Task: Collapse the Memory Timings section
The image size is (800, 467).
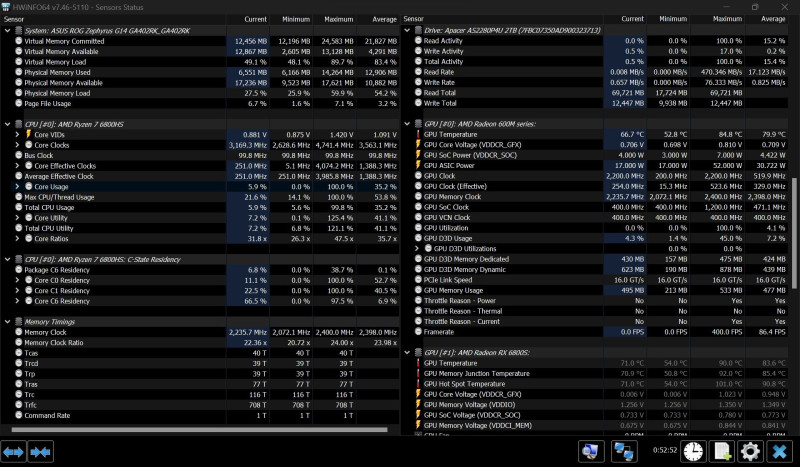Action: click(x=8, y=322)
